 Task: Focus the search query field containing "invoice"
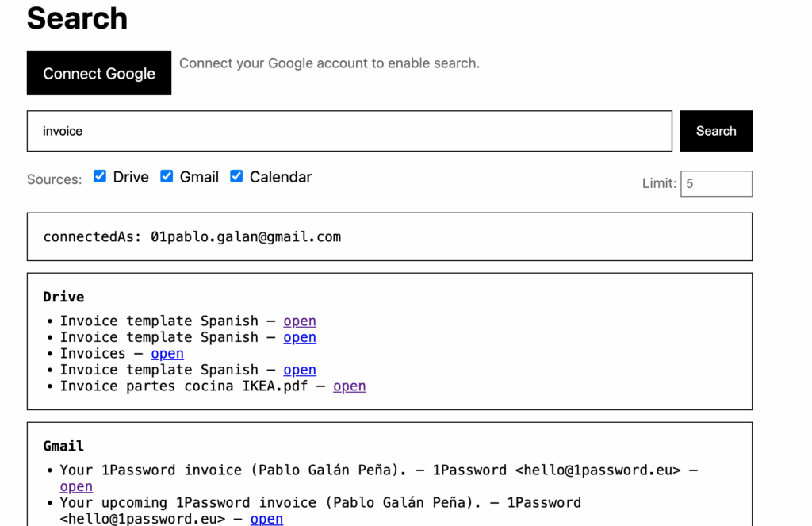click(x=349, y=131)
